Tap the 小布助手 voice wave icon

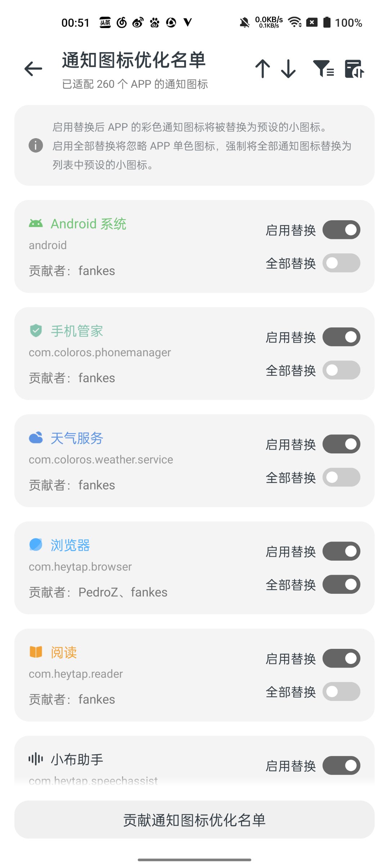(x=36, y=759)
